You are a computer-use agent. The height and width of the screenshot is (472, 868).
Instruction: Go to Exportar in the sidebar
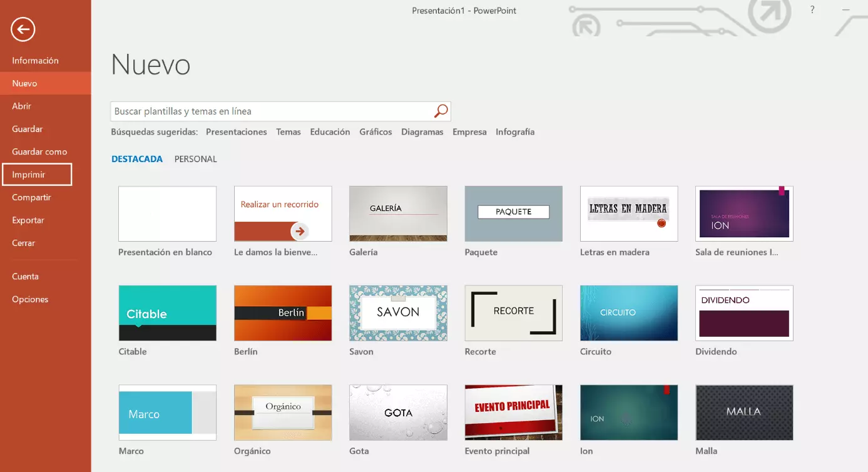(x=45, y=220)
